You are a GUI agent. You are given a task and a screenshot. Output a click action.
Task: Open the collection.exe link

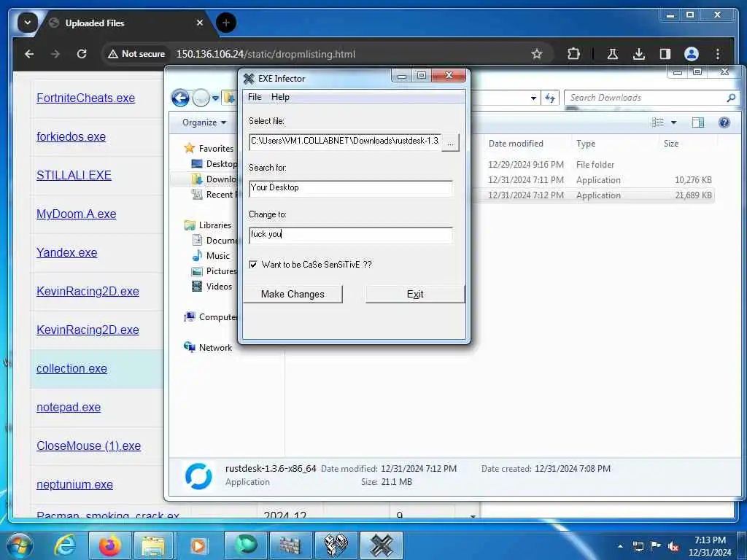click(x=71, y=368)
